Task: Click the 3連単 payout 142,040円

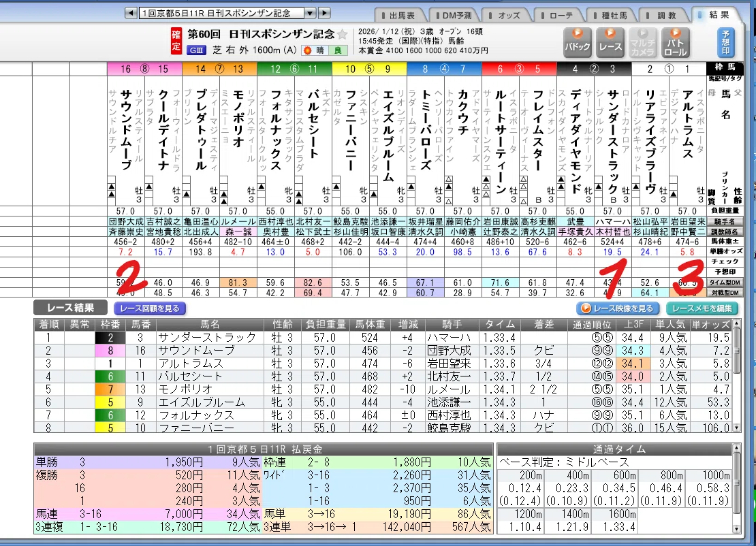Action: pos(407,527)
